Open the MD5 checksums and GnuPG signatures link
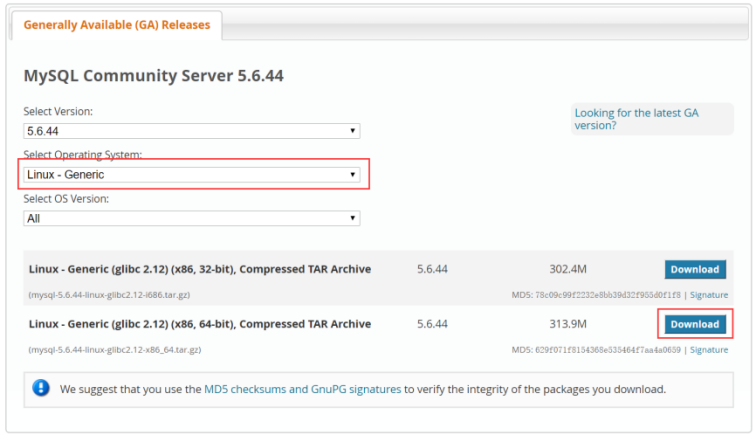This screenshot has width=756, height=435. click(302, 389)
